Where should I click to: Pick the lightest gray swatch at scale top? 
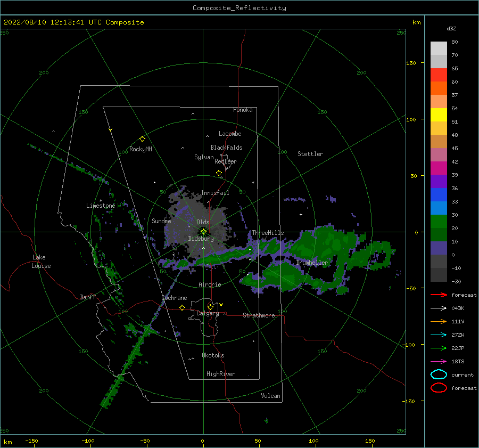point(439,48)
